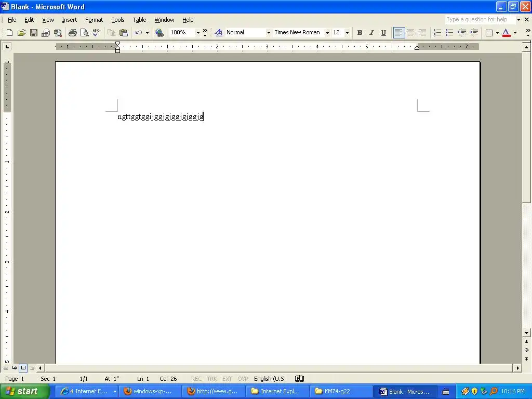Switch to Outline view
Image resolution: width=532 pixels, height=399 pixels.
click(32, 368)
